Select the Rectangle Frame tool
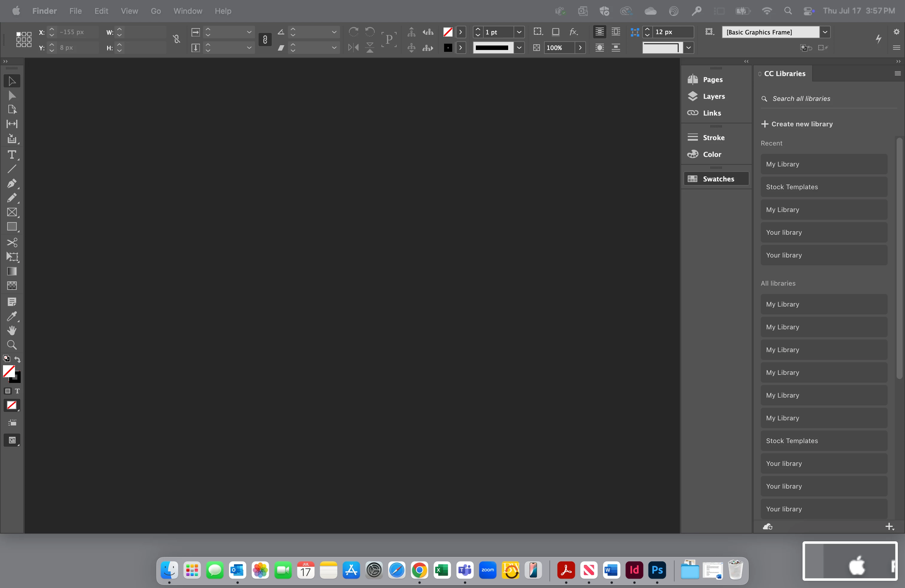The width and height of the screenshot is (905, 588). [12, 212]
